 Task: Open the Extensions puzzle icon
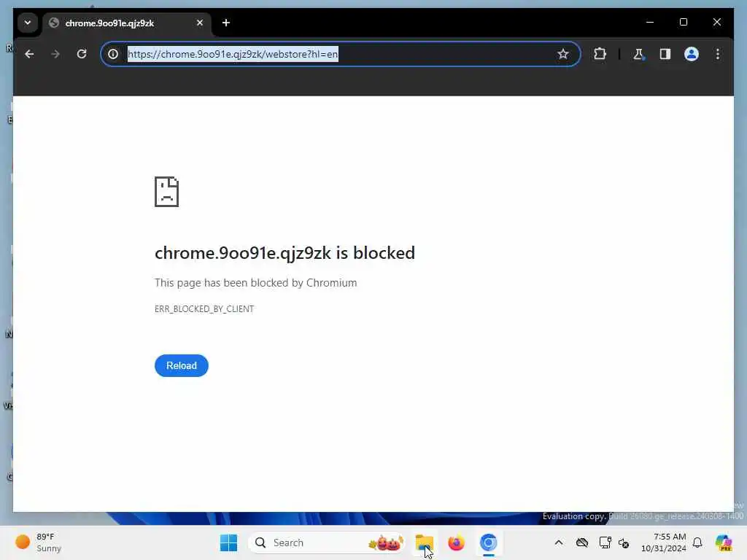(x=600, y=54)
